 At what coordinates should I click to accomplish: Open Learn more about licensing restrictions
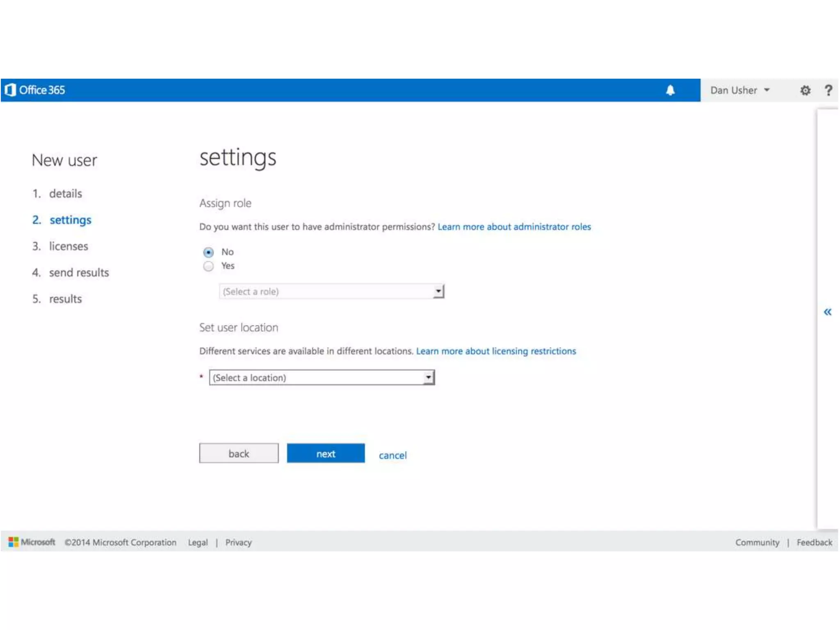[x=496, y=351]
